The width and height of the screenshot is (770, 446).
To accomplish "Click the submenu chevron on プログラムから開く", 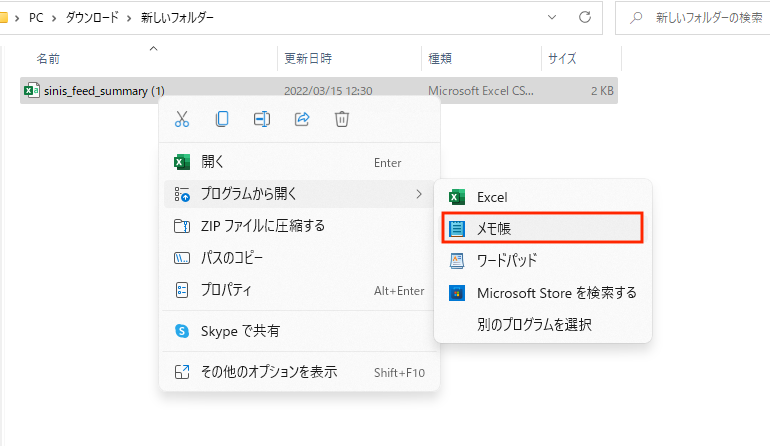I will (x=419, y=194).
